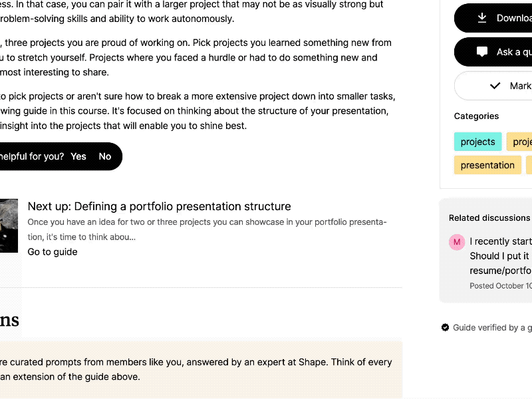Select the yellow presentation category tag

coord(487,165)
